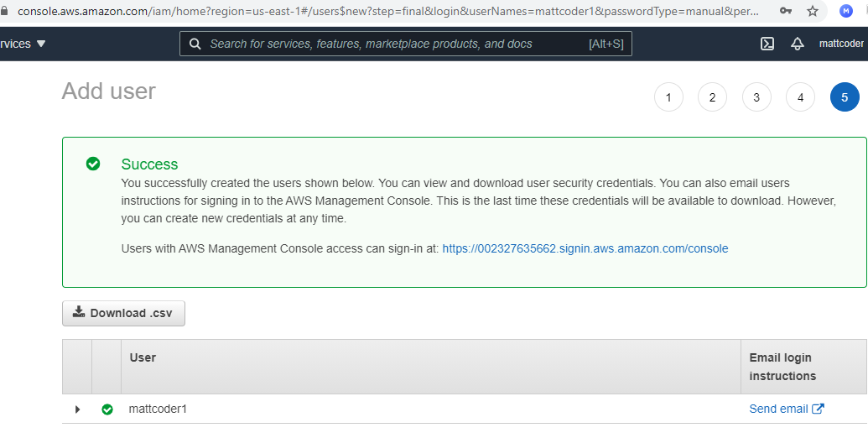This screenshot has height=438, width=868.
Task: Go to step 4 of Add user
Action: [800, 96]
